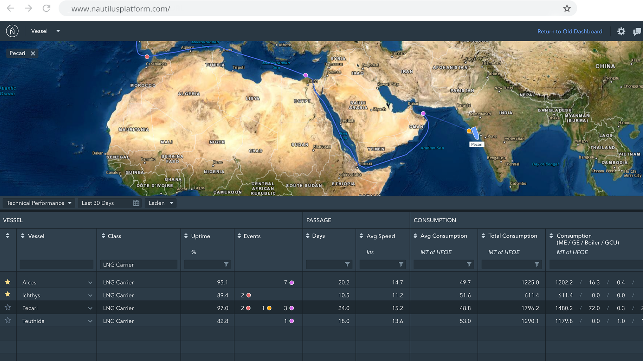Unfavorite the first vessel row's star

7,282
